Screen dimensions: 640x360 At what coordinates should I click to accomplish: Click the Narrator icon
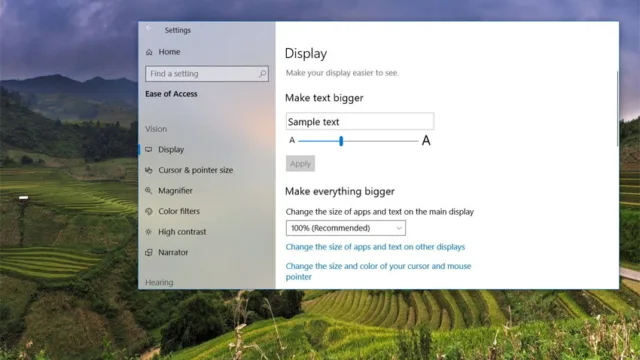click(149, 253)
